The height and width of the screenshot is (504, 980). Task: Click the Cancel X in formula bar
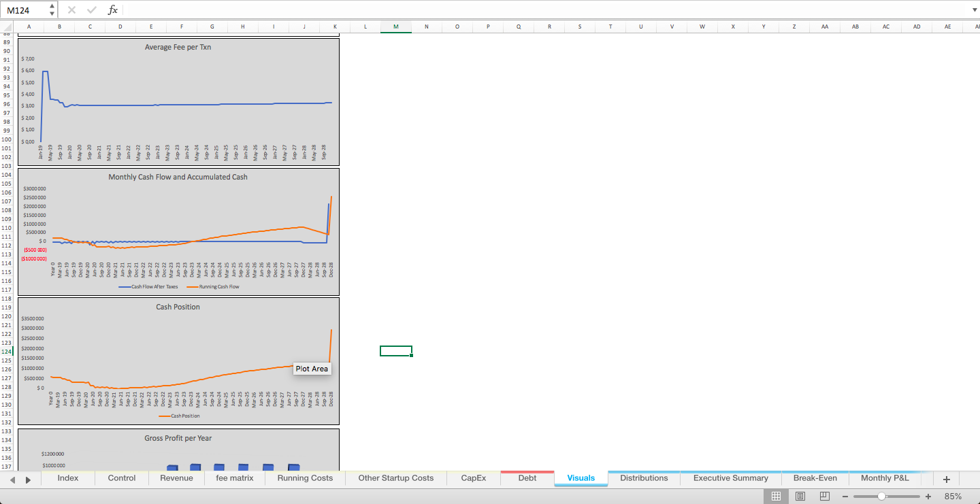[72, 9]
